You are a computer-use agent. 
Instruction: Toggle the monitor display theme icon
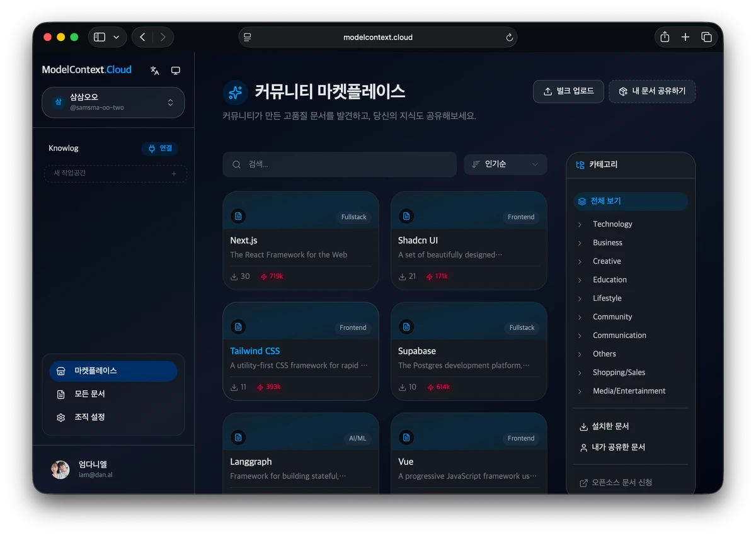pyautogui.click(x=176, y=71)
